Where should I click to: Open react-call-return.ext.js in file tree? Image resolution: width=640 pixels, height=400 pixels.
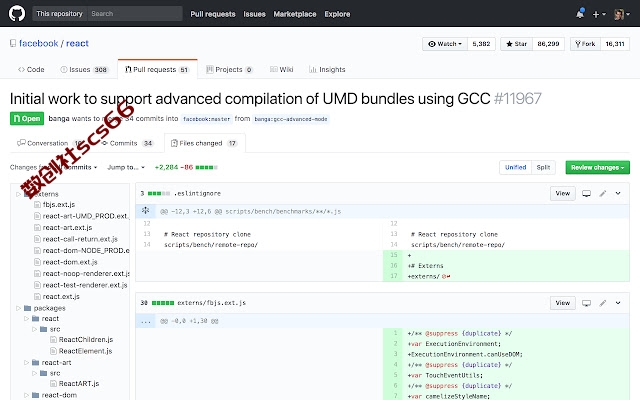[80, 239]
